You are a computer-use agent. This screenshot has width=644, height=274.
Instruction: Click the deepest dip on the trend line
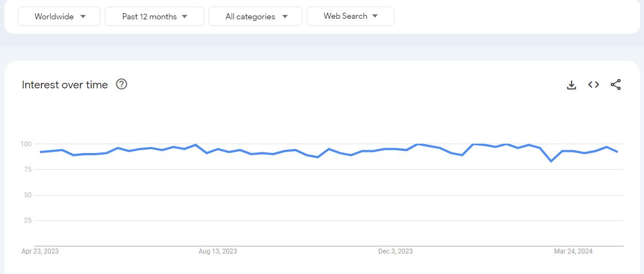[x=551, y=161]
